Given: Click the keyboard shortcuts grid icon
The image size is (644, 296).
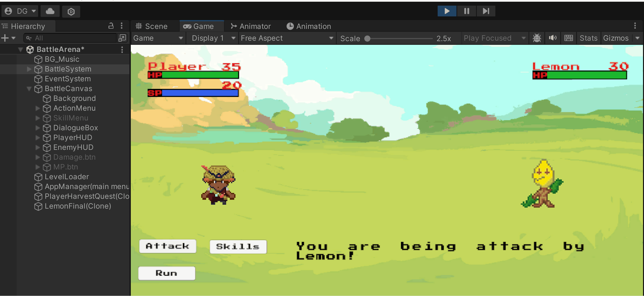Looking at the screenshot, I should click(x=568, y=38).
